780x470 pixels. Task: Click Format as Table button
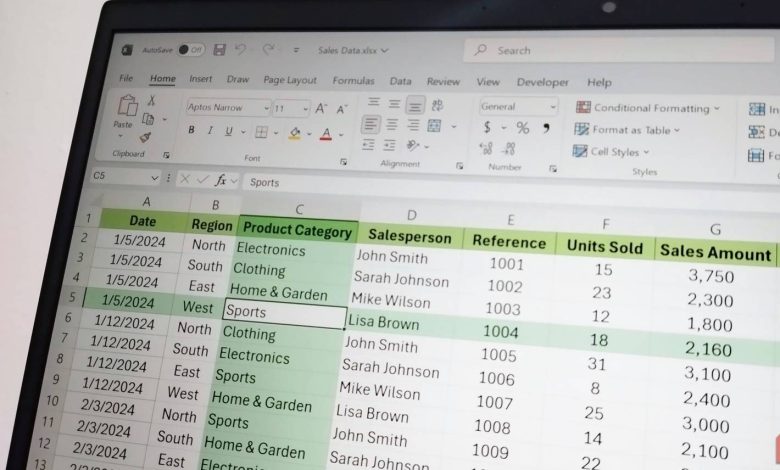click(627, 130)
